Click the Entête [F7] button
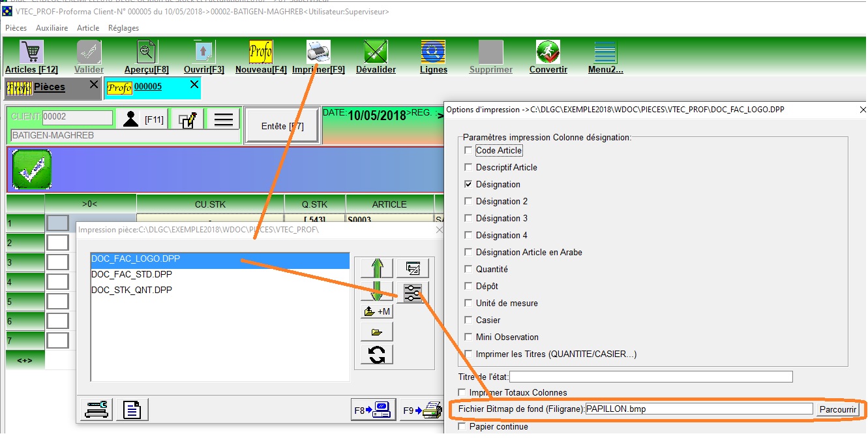868x438 pixels. [282, 126]
